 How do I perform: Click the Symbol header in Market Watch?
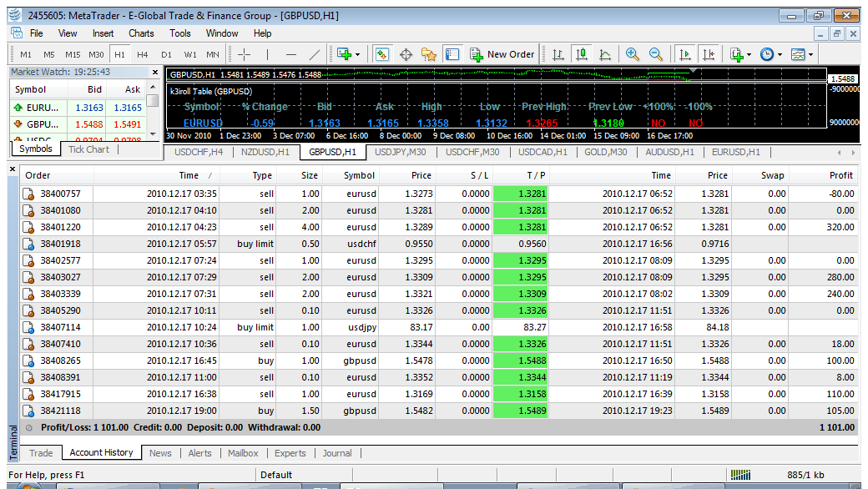pos(38,89)
